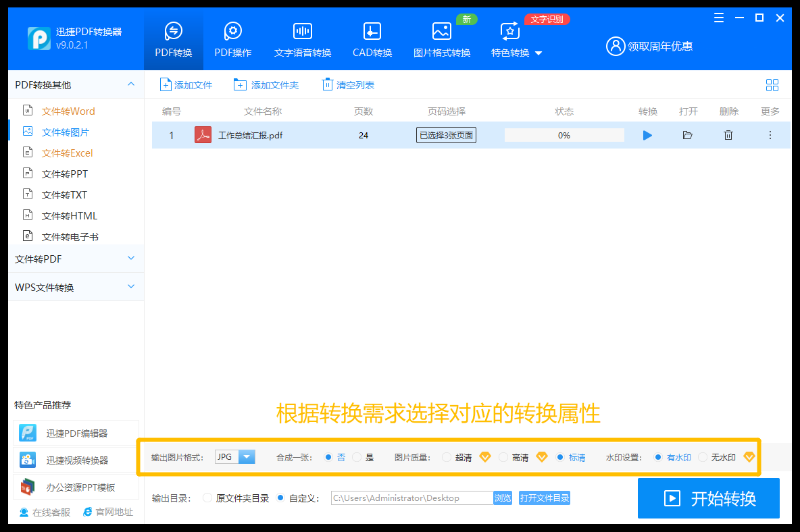Expand the 文件转PDF section
Screen dimensions: 800x532
(76, 259)
